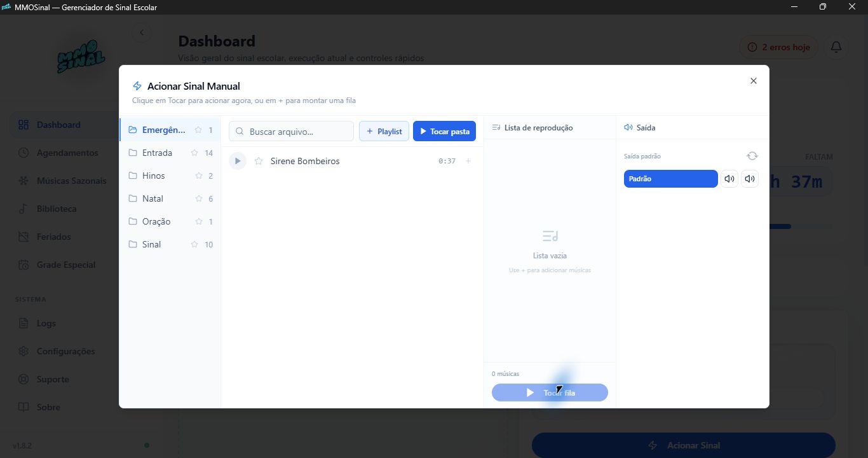Click the Tocar pasta button

click(444, 131)
